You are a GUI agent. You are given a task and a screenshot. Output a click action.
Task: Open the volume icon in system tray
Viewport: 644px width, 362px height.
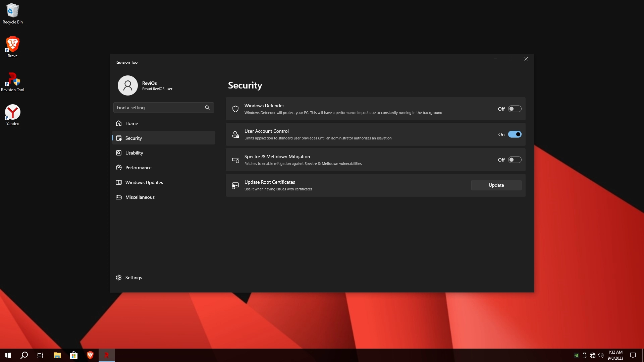tap(600, 355)
